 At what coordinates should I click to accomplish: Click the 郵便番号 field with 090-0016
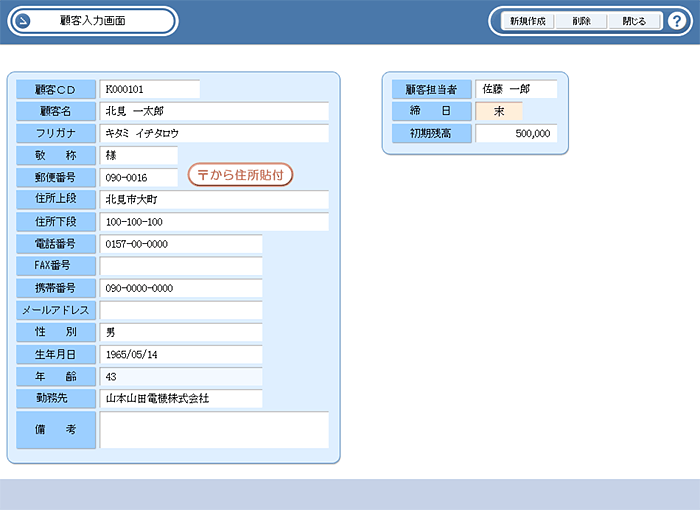pos(139,177)
